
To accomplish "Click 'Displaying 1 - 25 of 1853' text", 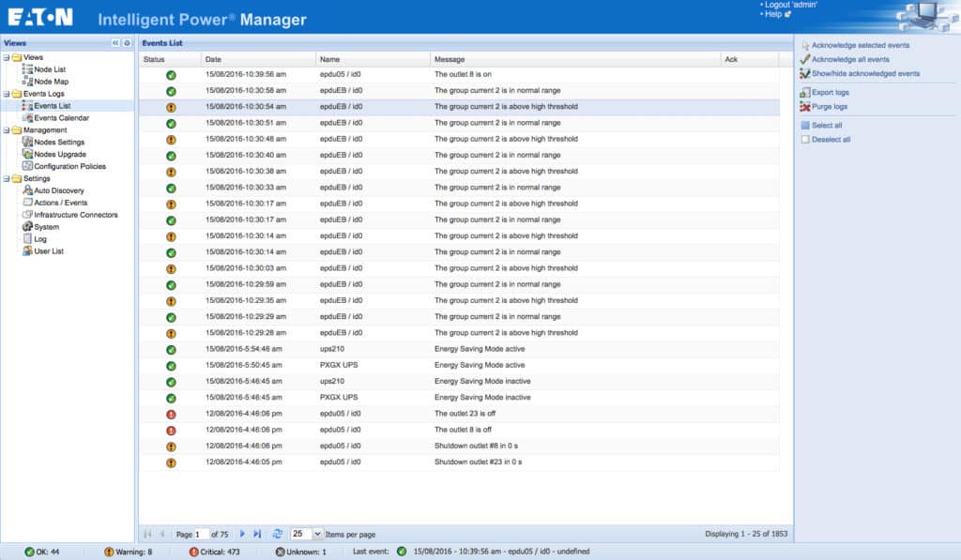I will (x=746, y=535).
